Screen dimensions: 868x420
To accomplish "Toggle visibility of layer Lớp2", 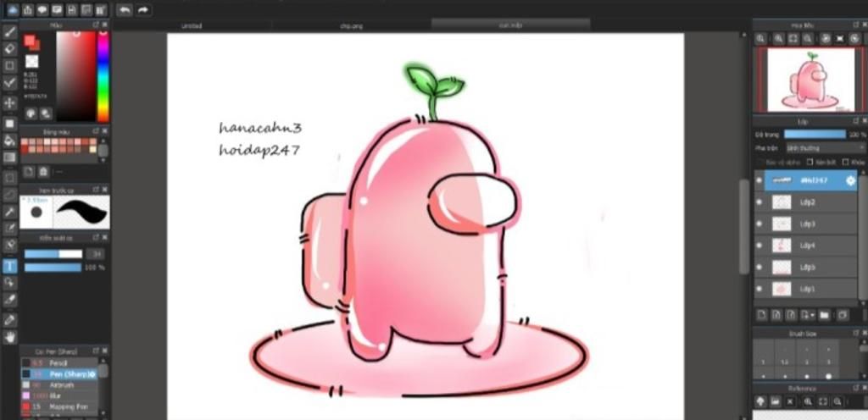I will [759, 202].
